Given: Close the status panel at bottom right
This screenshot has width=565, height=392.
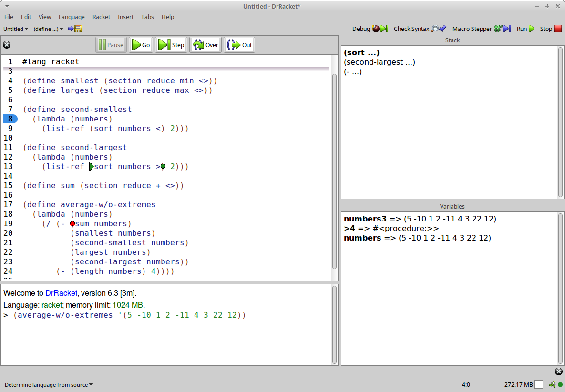Looking at the screenshot, I should point(558,372).
